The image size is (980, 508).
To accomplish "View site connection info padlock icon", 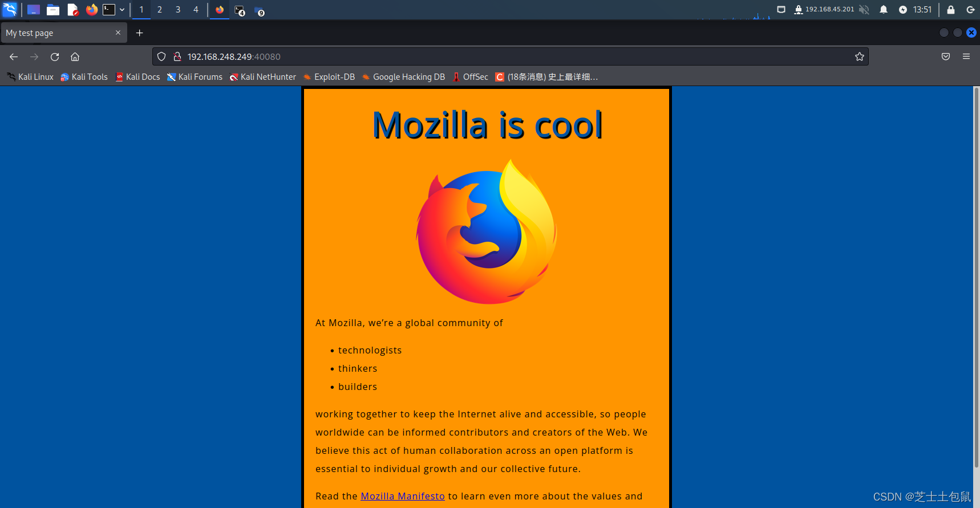I will (x=177, y=56).
